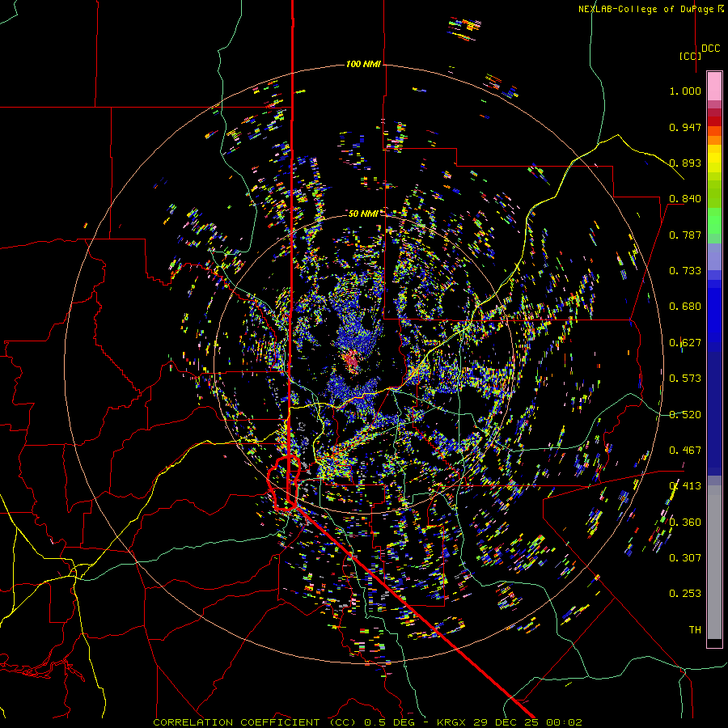
Task: Select the 0.573 scale value
Action: (685, 379)
